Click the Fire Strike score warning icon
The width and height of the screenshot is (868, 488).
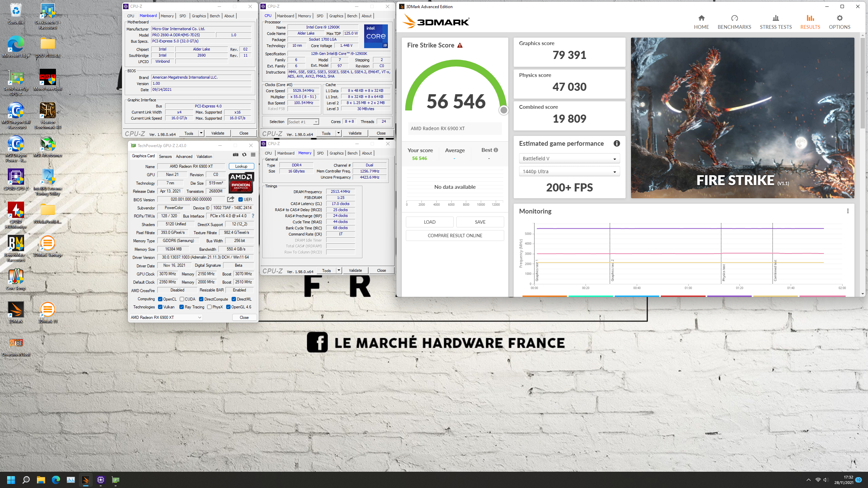pyautogui.click(x=460, y=45)
